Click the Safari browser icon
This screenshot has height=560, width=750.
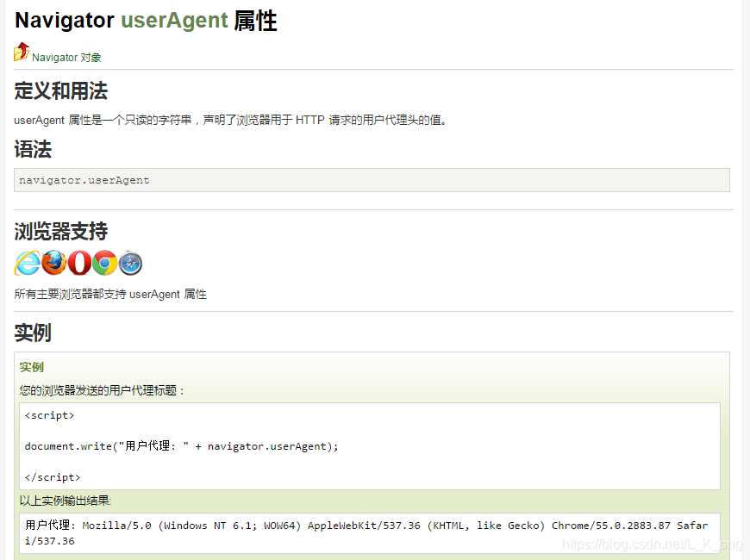coord(130,263)
